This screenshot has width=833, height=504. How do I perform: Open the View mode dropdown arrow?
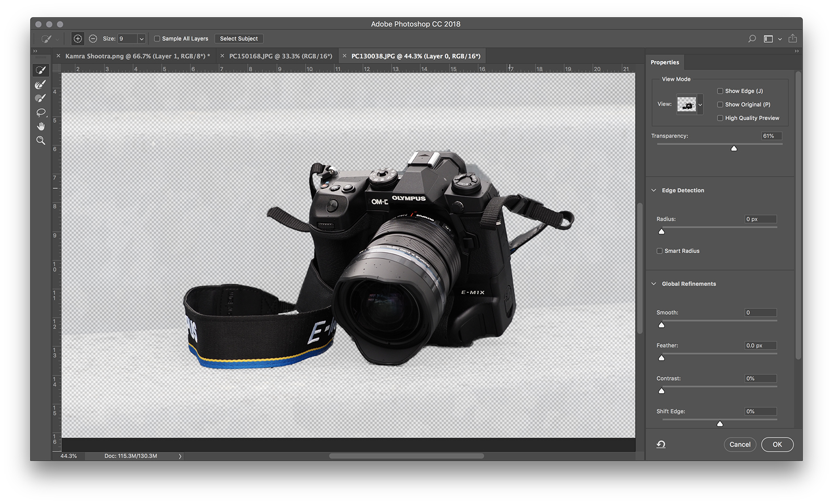coord(700,105)
